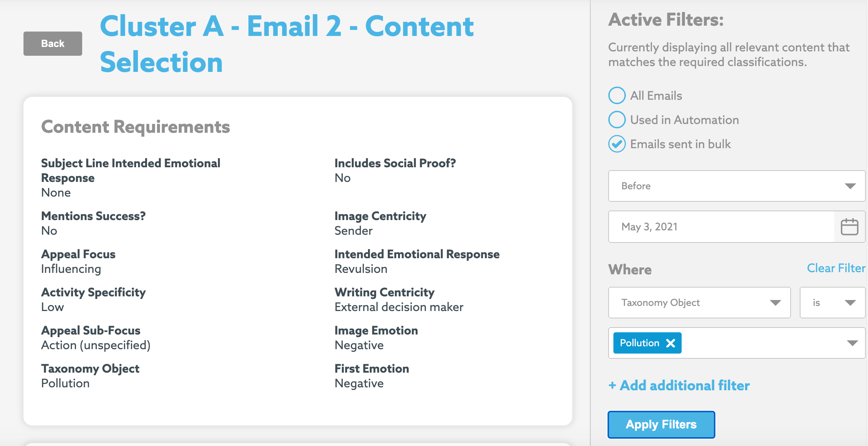This screenshot has width=868, height=446.
Task: Click the Add additional filter link
Action: coord(679,385)
